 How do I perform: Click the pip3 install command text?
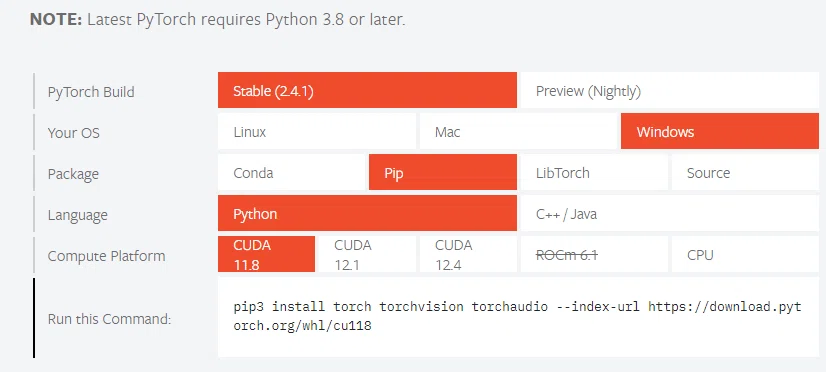[517, 316]
